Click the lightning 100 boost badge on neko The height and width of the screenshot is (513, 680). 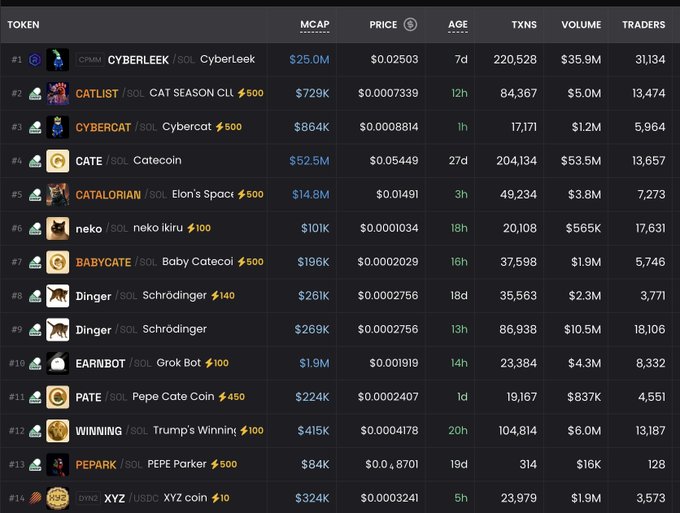pos(199,228)
